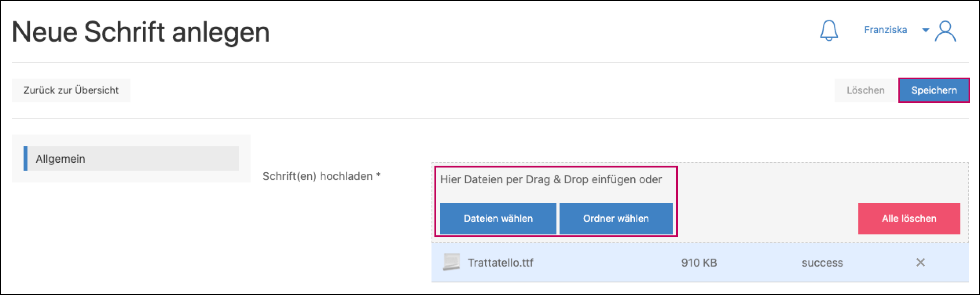Delete all uploads with Alle löschen
Screen dimensions: 980x295
tap(909, 219)
